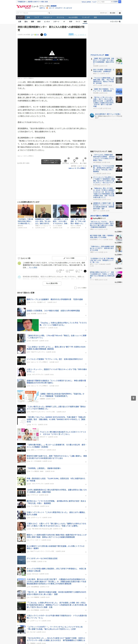Open グリコがポッキーなど600万個自主回収 article
138x644 pixels.
42,558
